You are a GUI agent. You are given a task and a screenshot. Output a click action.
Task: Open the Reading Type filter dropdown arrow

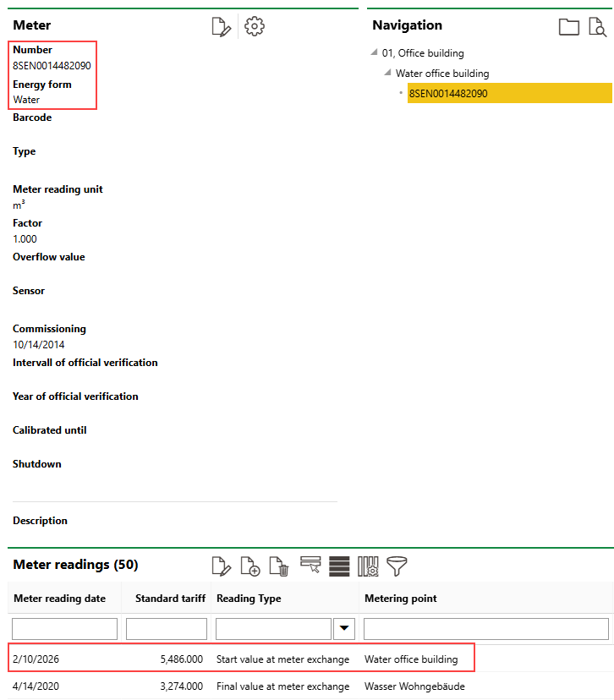(x=345, y=628)
